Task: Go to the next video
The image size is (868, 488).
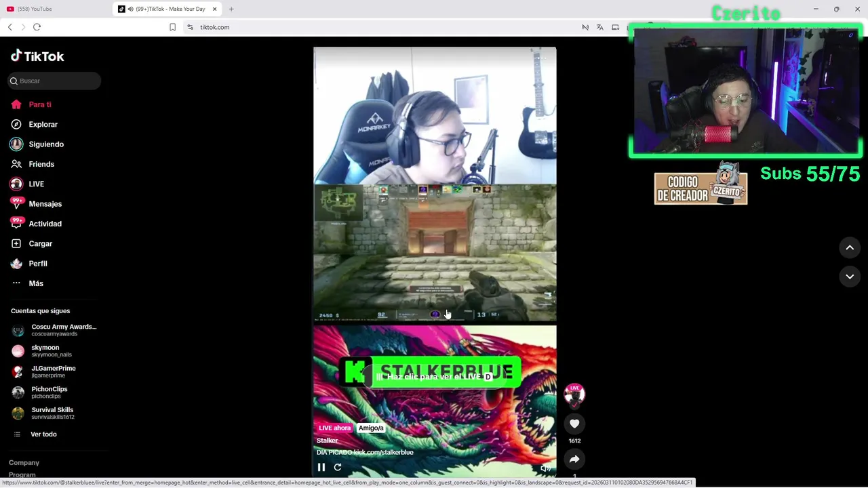Action: click(850, 277)
